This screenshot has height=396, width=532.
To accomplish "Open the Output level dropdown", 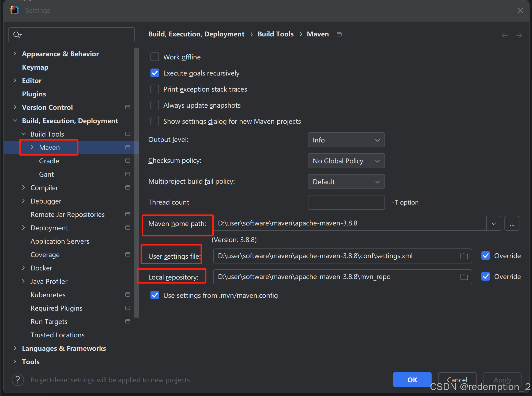I will pos(346,140).
